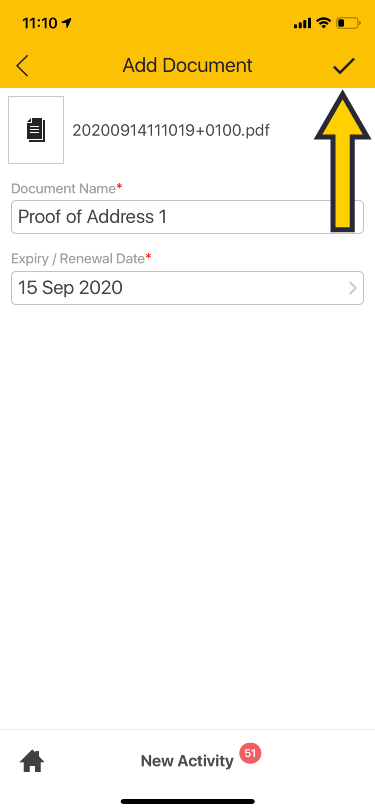Focus the Document Name input field
Viewport: 375px width, 812px height.
tap(188, 217)
